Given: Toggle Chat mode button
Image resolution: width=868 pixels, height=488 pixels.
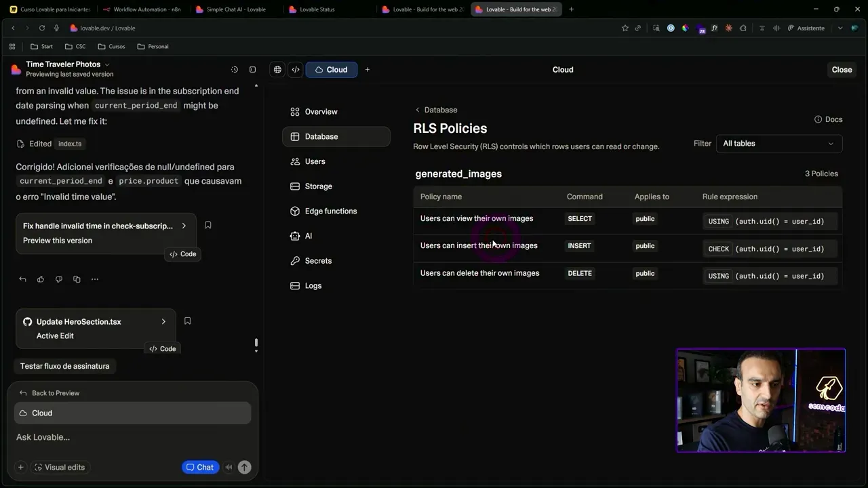Looking at the screenshot, I should tap(200, 467).
